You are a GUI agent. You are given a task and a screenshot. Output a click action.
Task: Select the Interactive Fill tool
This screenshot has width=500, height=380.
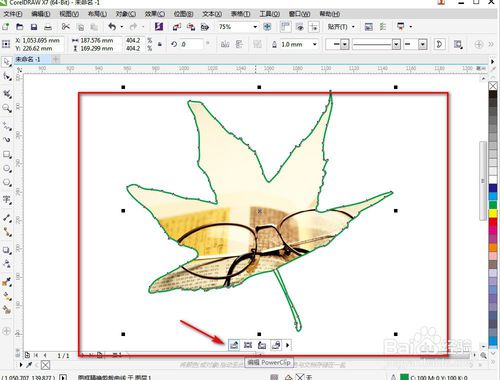[x=6, y=296]
